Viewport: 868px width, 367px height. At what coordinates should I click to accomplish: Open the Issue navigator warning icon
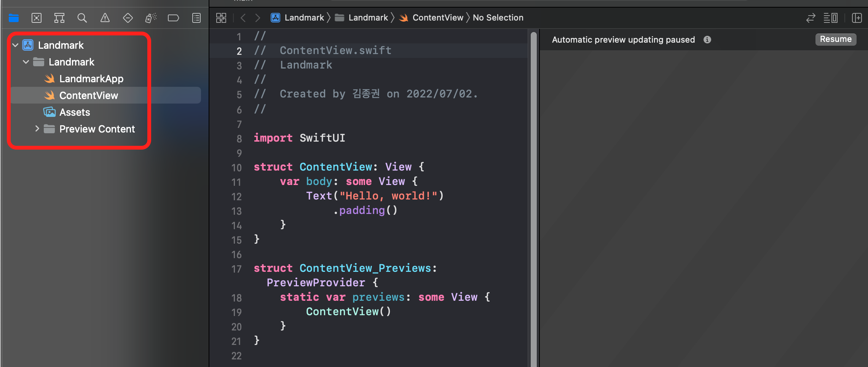tap(105, 18)
